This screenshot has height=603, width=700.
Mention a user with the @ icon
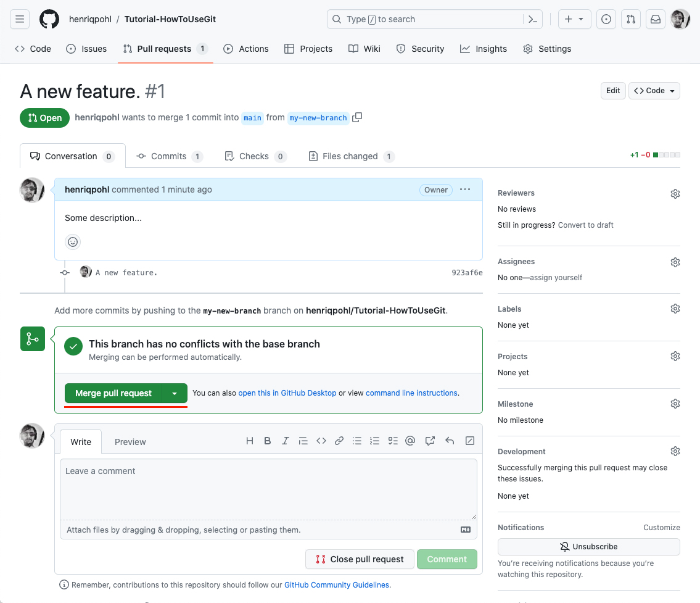click(410, 441)
